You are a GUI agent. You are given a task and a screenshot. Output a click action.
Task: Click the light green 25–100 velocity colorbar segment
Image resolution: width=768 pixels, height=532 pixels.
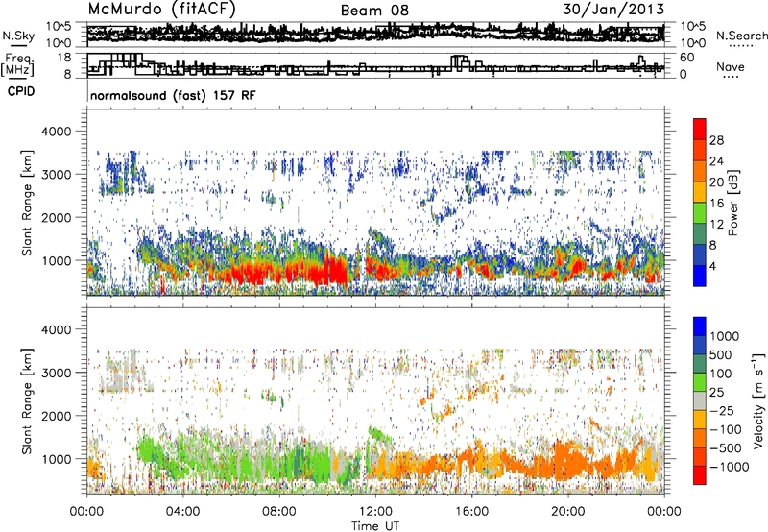point(700,382)
